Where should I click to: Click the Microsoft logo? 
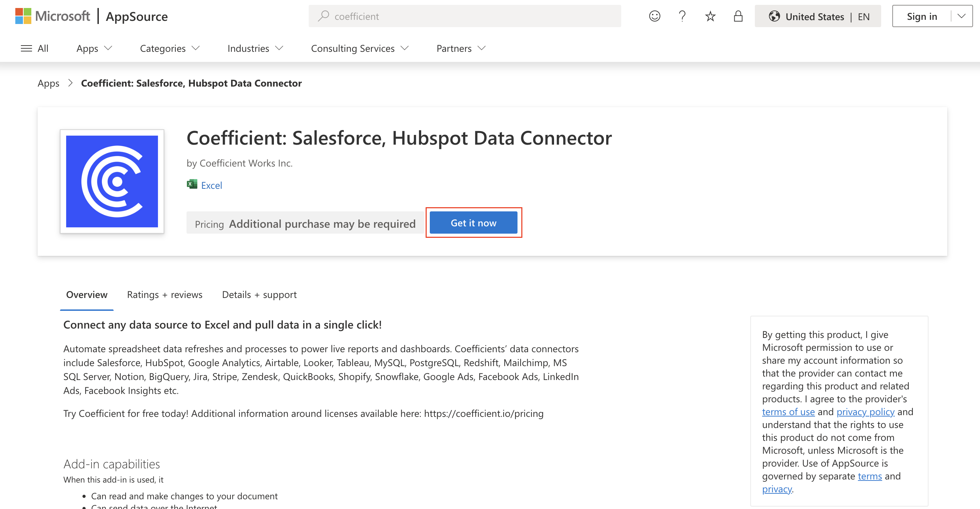point(53,16)
